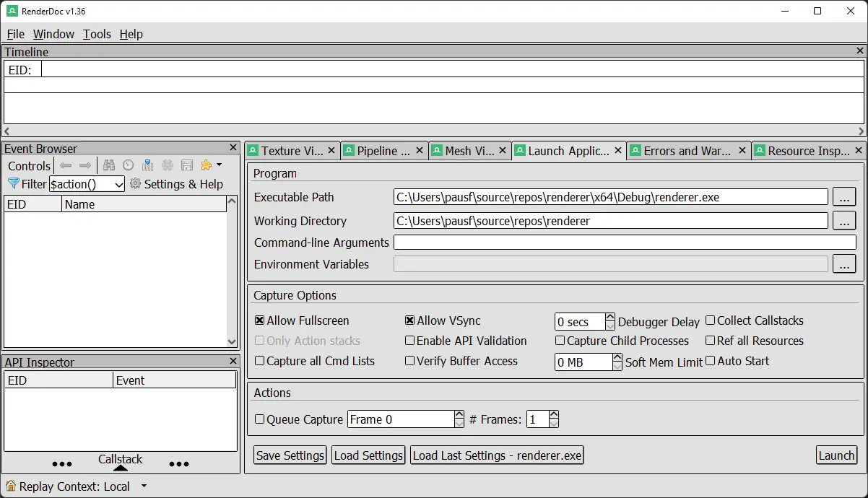Open the $action() filter dropdown

117,184
